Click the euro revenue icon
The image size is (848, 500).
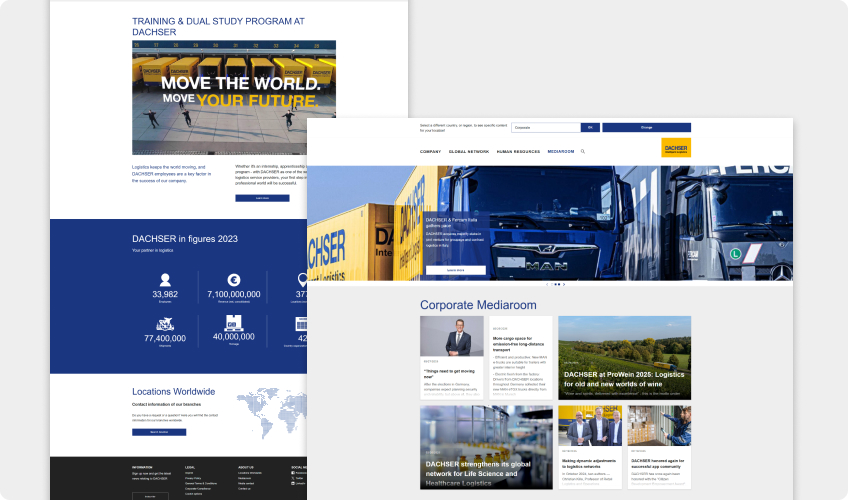pyautogui.click(x=233, y=281)
